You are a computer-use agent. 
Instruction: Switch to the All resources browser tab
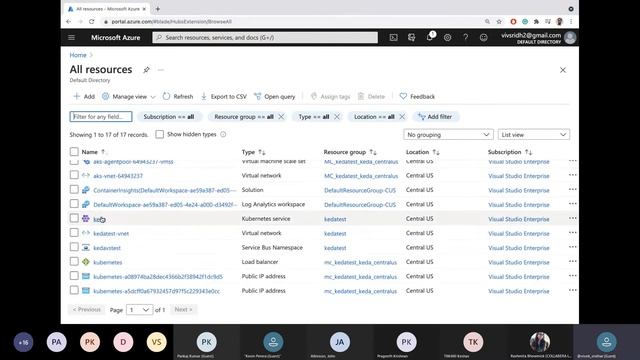pos(107,9)
